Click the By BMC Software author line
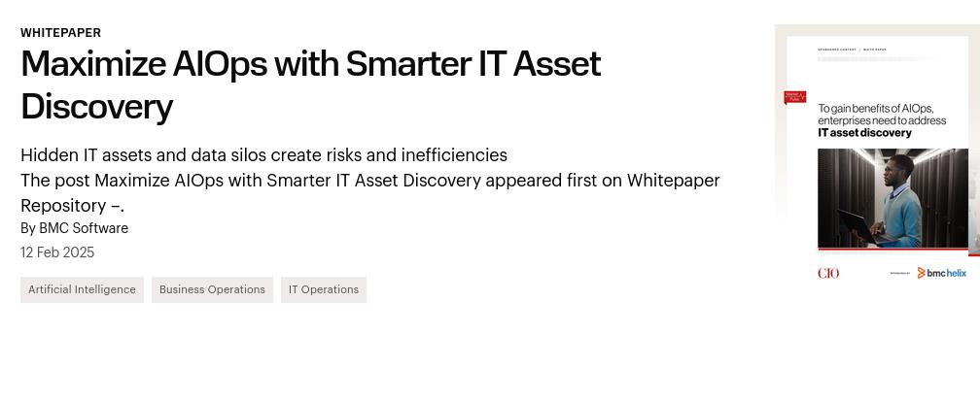Image resolution: width=980 pixels, height=403 pixels. click(x=74, y=228)
